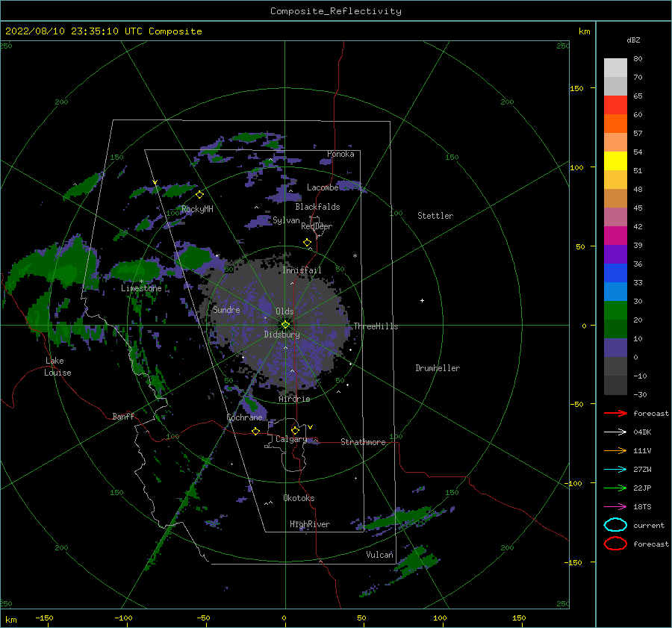
Task: Select the magenta swatch in dBZ legend
Action: pyautogui.click(x=615, y=236)
